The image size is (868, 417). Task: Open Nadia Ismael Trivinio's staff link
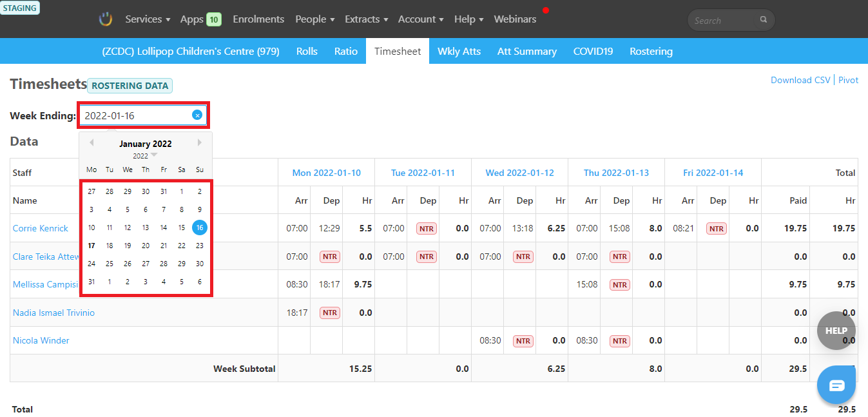54,313
